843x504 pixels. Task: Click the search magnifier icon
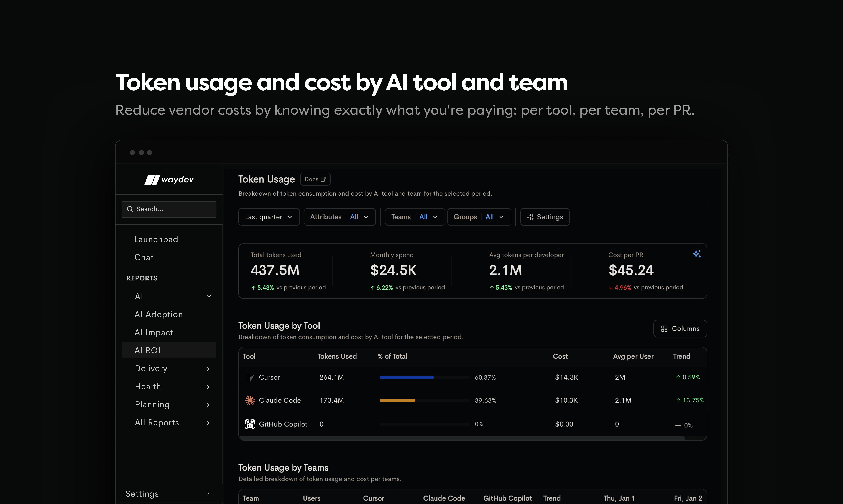(x=130, y=209)
